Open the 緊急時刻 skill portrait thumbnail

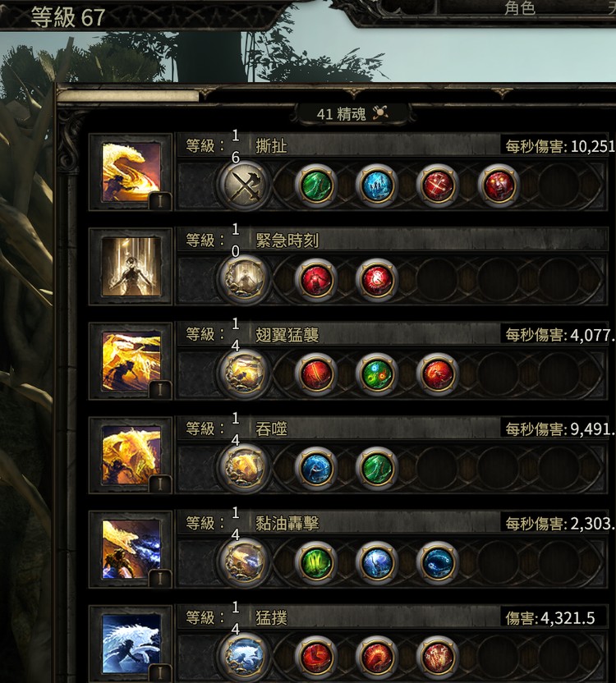(131, 267)
